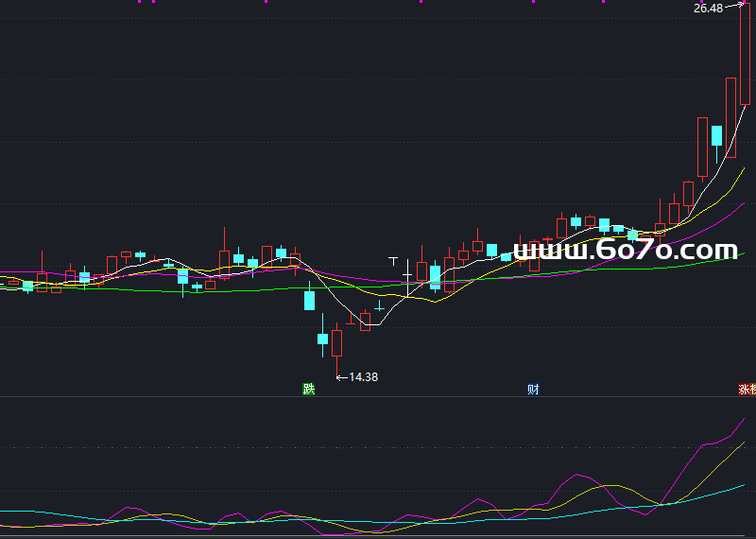The image size is (756, 539).
Task: Click the green 跌 event marker
Action: (308, 389)
